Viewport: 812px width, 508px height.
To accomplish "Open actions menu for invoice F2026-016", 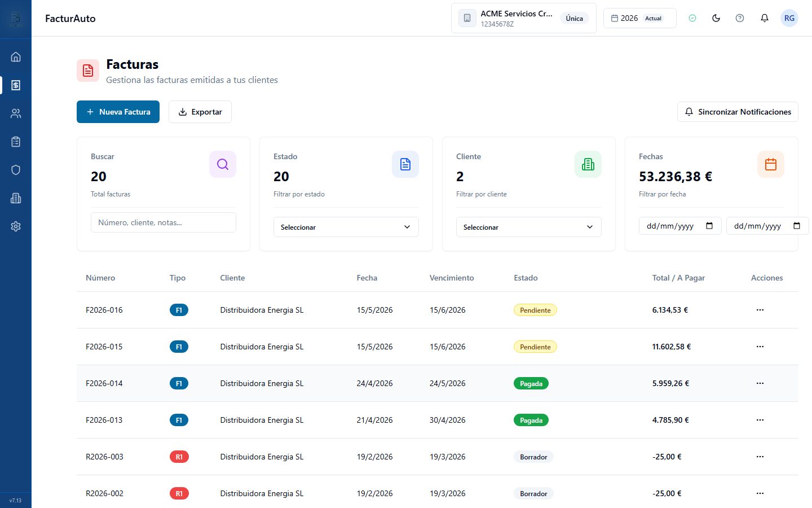I will pos(760,310).
